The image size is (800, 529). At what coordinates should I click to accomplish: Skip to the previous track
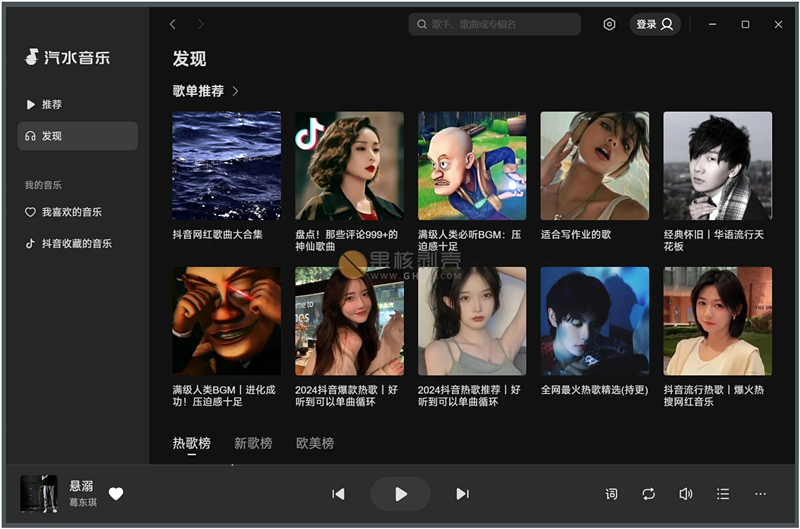point(338,494)
